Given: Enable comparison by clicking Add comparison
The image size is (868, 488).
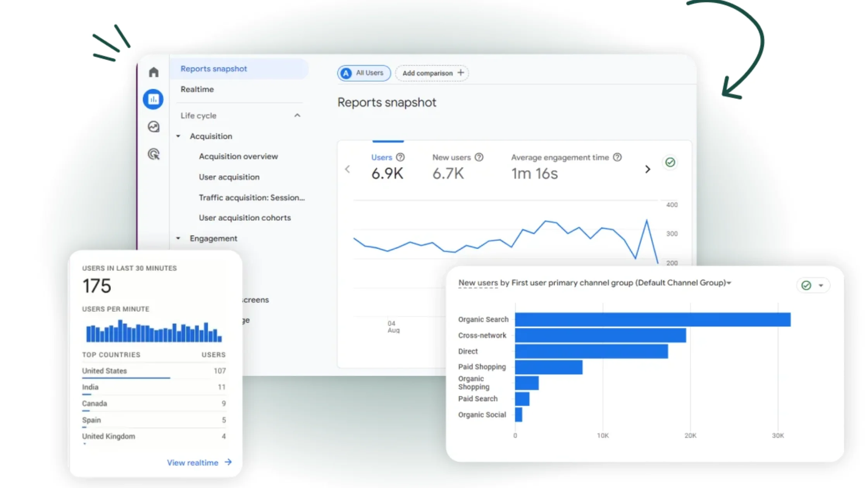Looking at the screenshot, I should [x=432, y=73].
